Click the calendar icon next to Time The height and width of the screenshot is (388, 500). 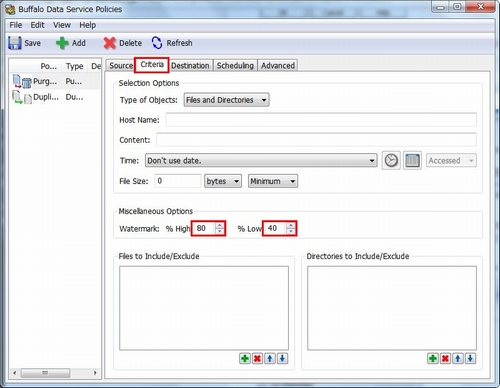pos(412,161)
